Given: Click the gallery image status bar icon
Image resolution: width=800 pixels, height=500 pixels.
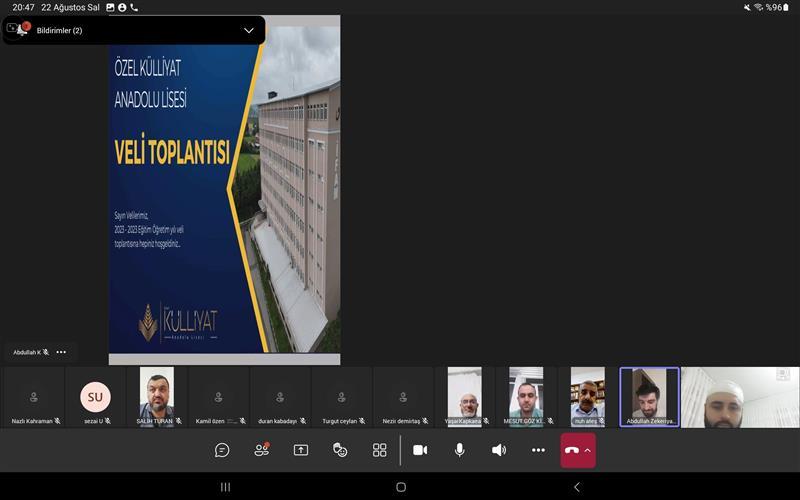Looking at the screenshot, I should [x=110, y=7].
